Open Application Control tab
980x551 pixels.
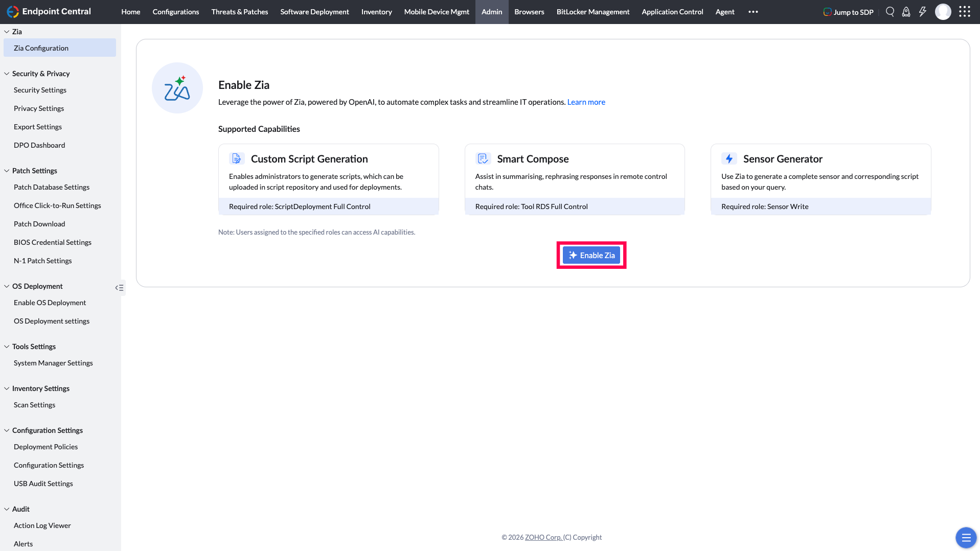point(672,12)
